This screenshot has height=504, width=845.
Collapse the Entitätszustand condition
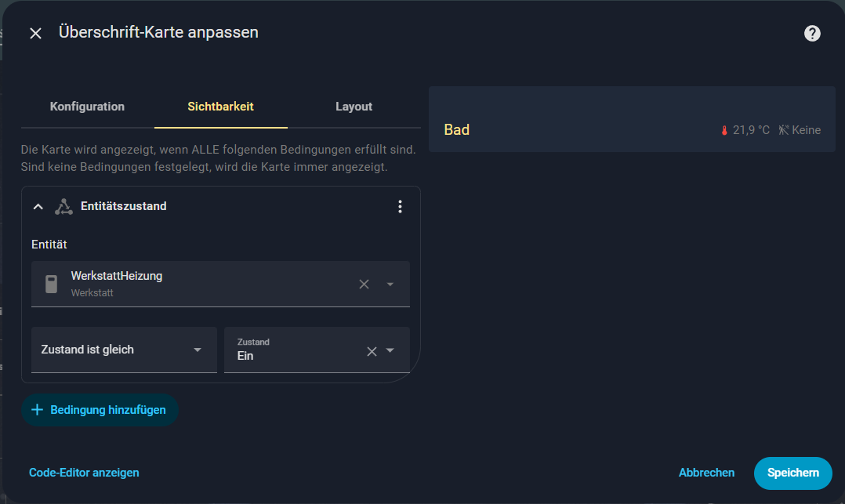37,206
